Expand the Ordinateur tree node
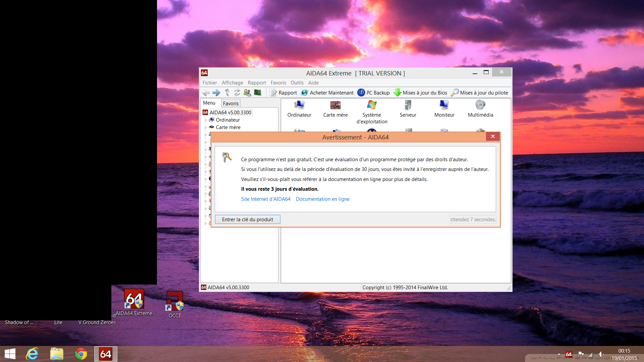644x362 pixels. click(206, 120)
